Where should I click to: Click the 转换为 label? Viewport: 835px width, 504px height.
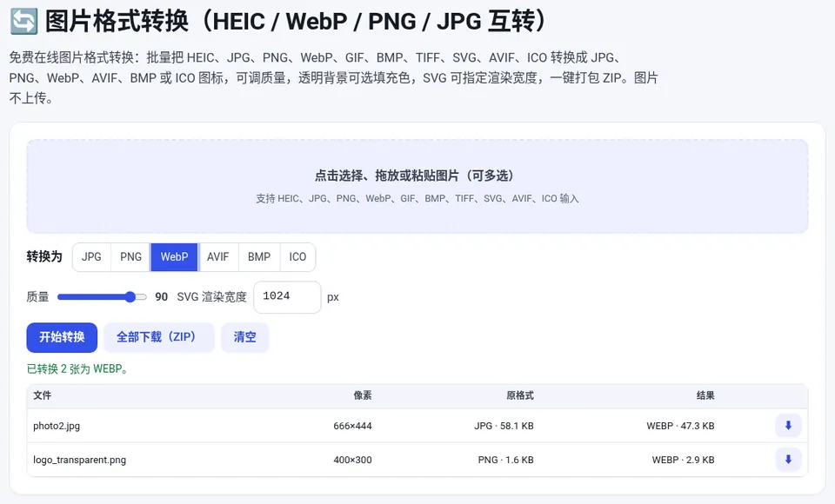click(x=44, y=256)
